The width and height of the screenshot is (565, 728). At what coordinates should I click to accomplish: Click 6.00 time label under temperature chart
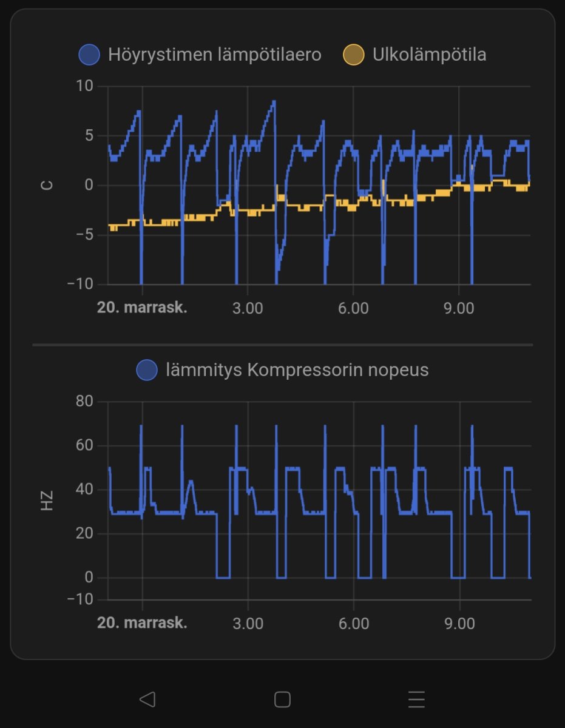click(353, 308)
